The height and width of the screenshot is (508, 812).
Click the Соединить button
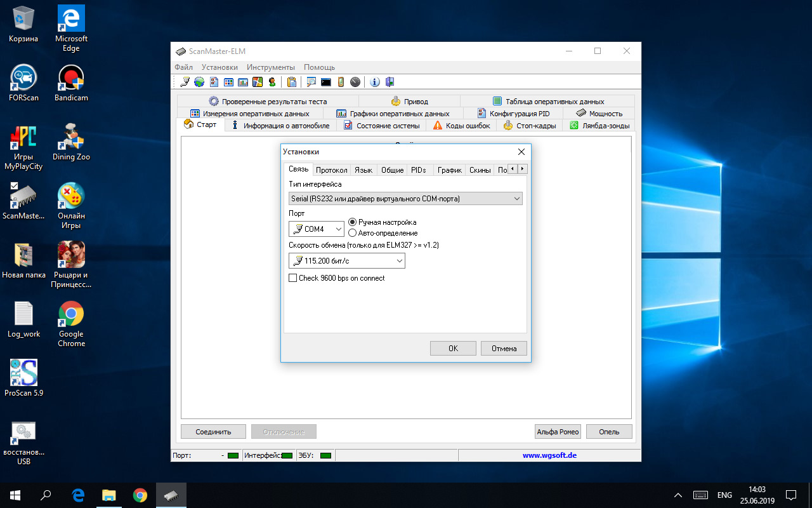pyautogui.click(x=213, y=432)
